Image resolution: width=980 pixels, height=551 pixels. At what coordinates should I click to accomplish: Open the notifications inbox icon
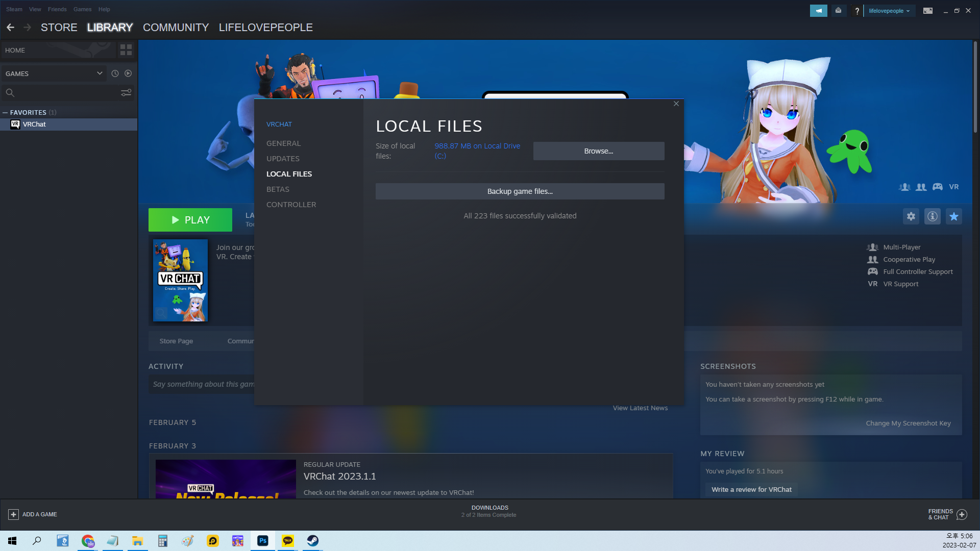838,11
